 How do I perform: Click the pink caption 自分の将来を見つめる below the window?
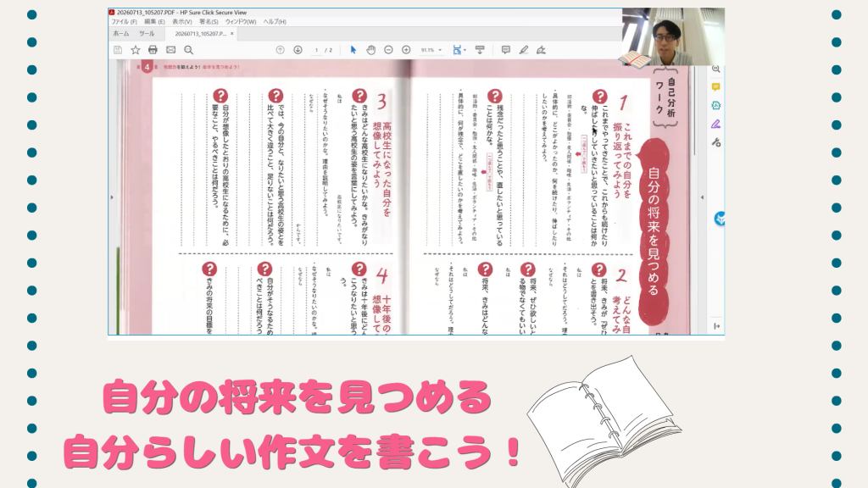[x=298, y=396]
